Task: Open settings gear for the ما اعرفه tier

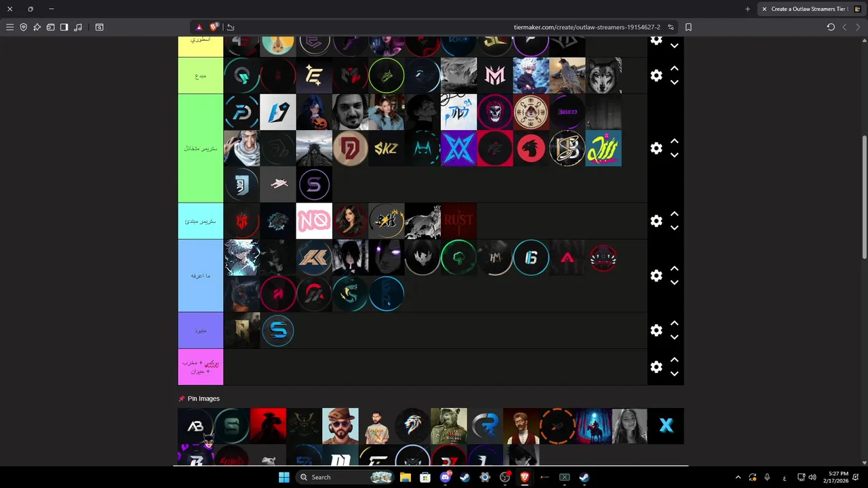Action: pyautogui.click(x=656, y=276)
